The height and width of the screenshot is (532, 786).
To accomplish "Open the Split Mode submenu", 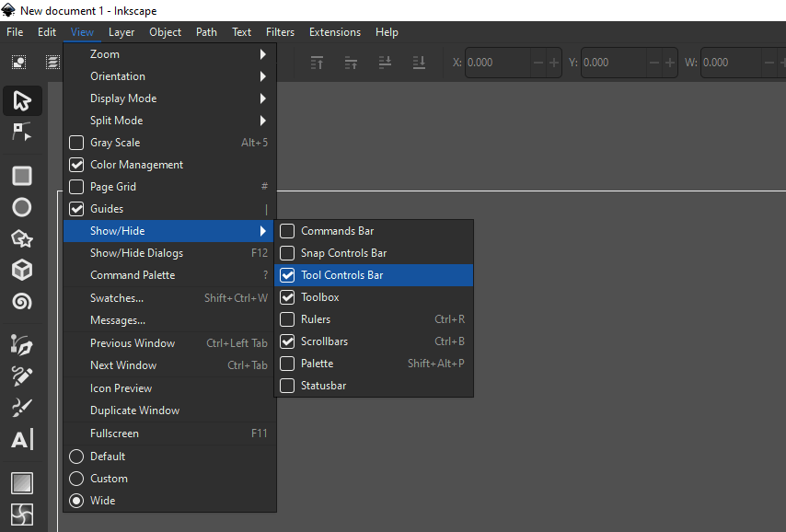I will coord(170,121).
